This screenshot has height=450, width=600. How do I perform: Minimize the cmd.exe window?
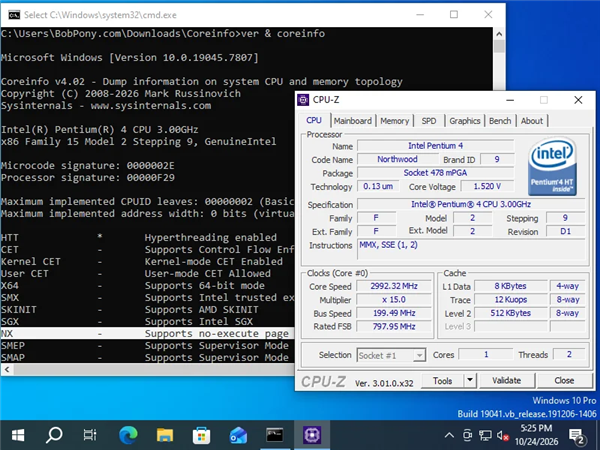click(420, 15)
